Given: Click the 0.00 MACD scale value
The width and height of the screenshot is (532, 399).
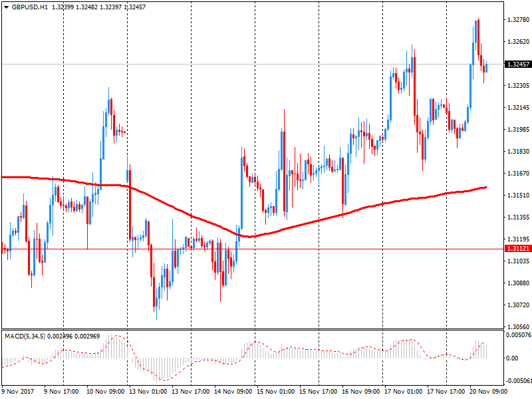Looking at the screenshot, I should (512, 358).
